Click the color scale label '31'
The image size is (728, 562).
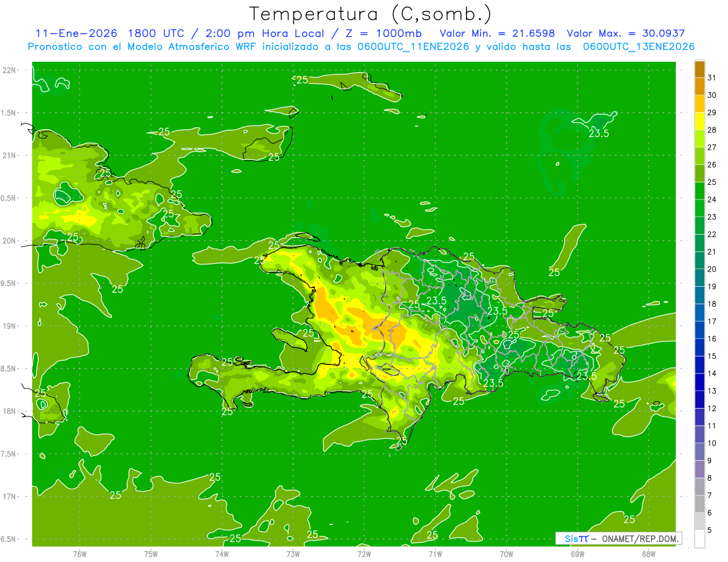(712, 78)
